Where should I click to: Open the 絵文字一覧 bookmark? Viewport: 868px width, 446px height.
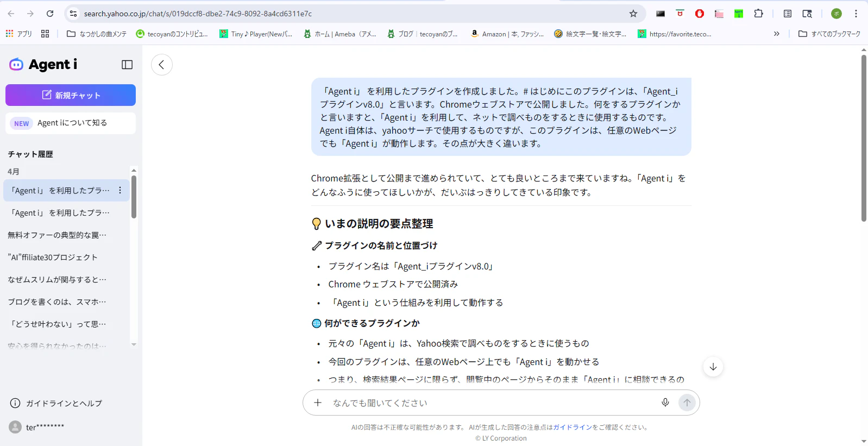point(590,34)
